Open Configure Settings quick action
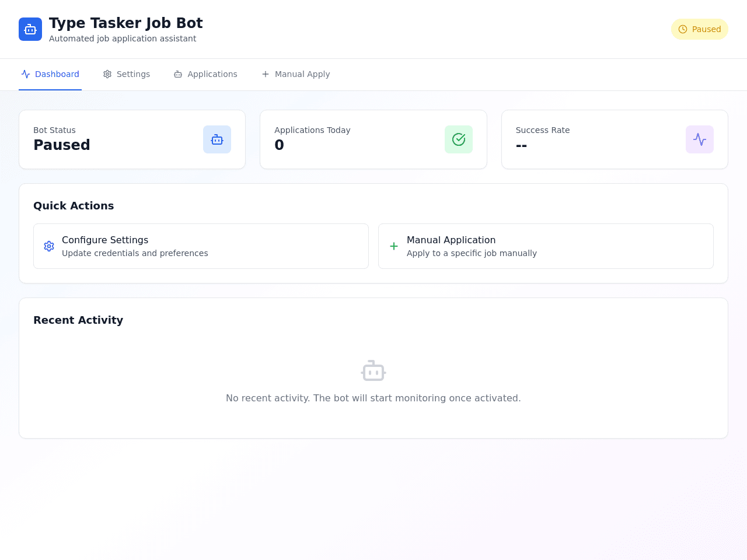The image size is (747, 560). tap(201, 246)
